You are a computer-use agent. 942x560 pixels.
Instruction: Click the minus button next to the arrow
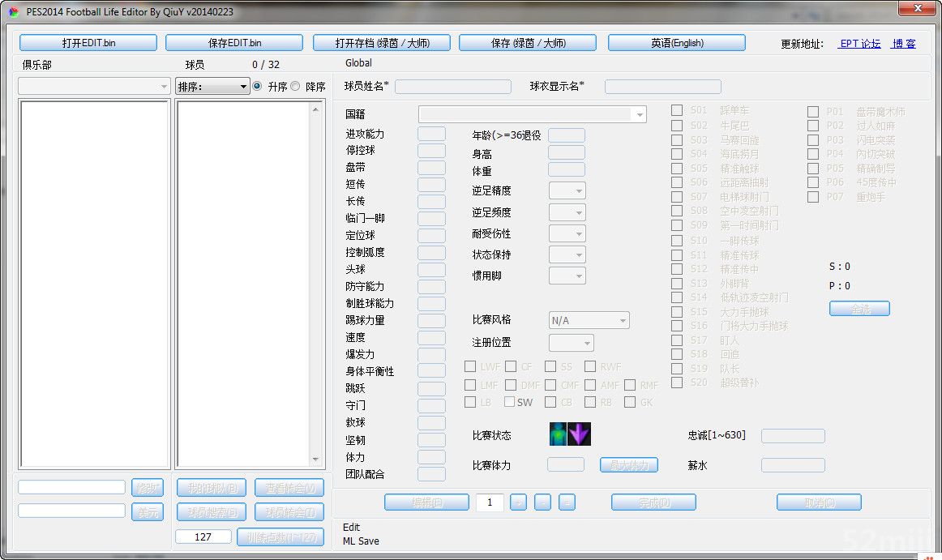[543, 502]
